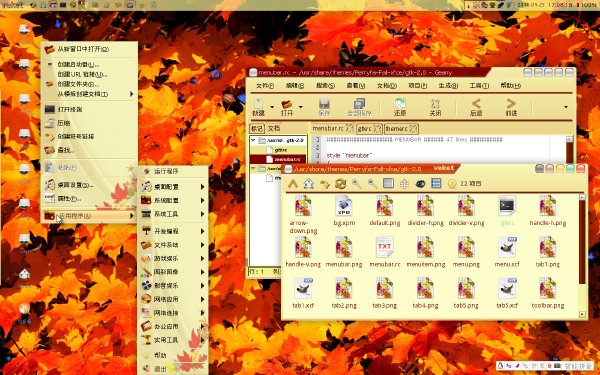Click the Geany editor vertical scrollbar
Viewport: 600px width, 375px height.
pos(569,150)
